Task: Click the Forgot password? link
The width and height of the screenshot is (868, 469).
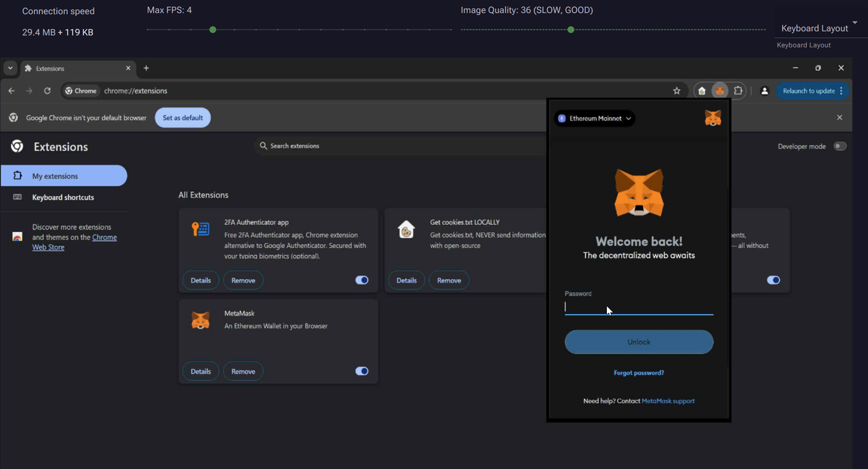Action: tap(638, 373)
